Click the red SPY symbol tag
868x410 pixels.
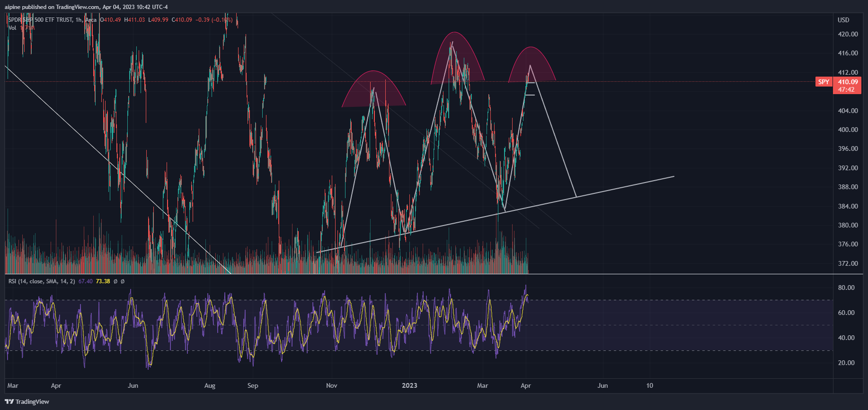coord(824,82)
